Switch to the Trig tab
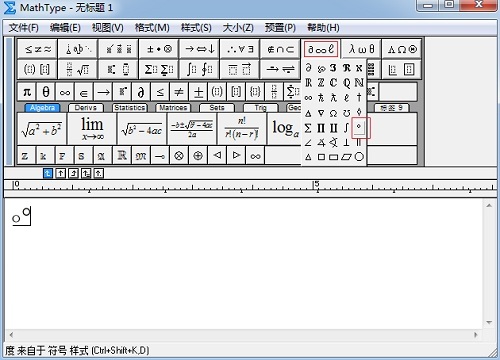Viewport: 500px width, 360px height. point(261,108)
